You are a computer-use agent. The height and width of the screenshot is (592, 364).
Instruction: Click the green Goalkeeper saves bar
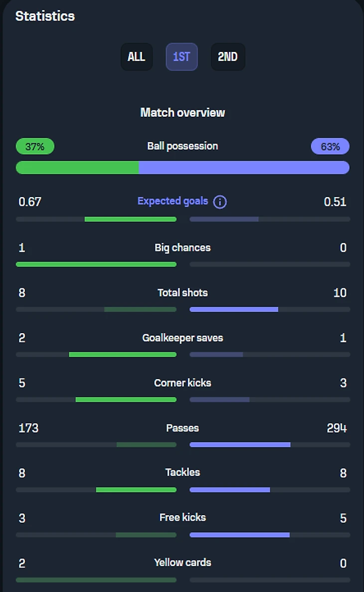click(x=123, y=355)
